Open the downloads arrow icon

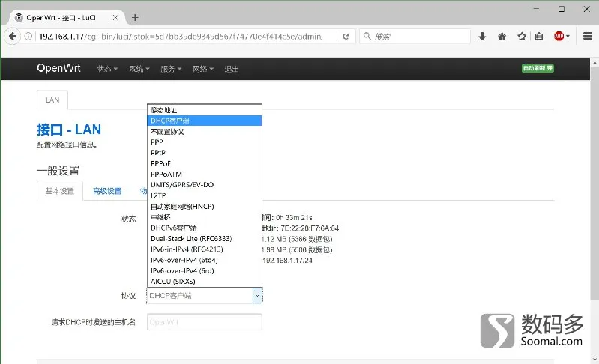pos(482,36)
